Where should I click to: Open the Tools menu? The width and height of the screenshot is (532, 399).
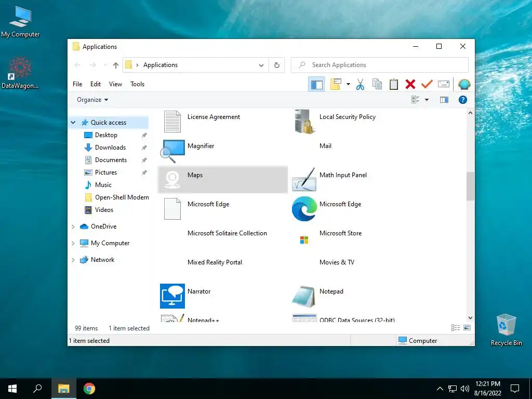[x=137, y=84]
